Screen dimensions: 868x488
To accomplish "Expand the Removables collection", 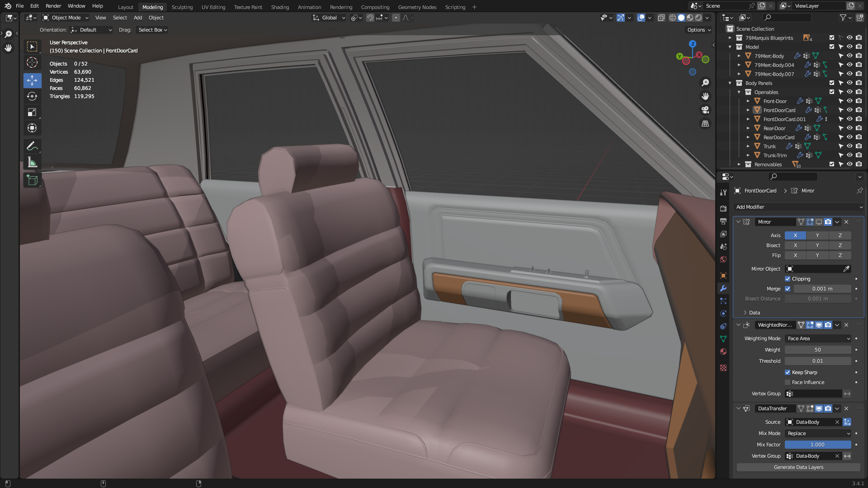I will point(739,164).
